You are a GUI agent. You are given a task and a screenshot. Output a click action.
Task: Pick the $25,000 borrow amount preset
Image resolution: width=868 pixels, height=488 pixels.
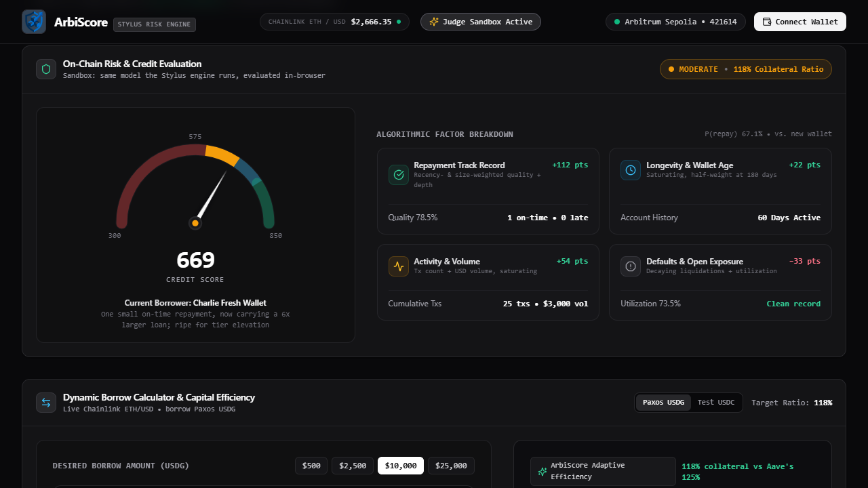(451, 466)
